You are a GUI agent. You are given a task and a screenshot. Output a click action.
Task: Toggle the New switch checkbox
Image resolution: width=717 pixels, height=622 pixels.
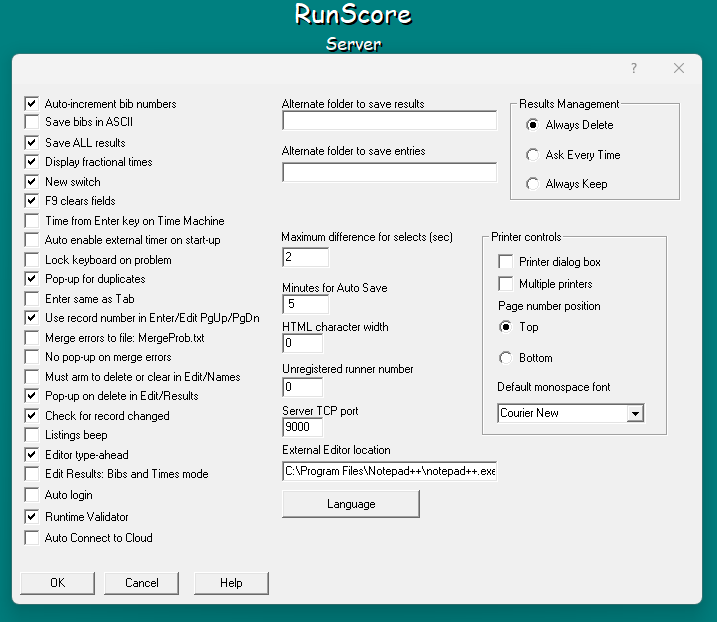coord(32,182)
